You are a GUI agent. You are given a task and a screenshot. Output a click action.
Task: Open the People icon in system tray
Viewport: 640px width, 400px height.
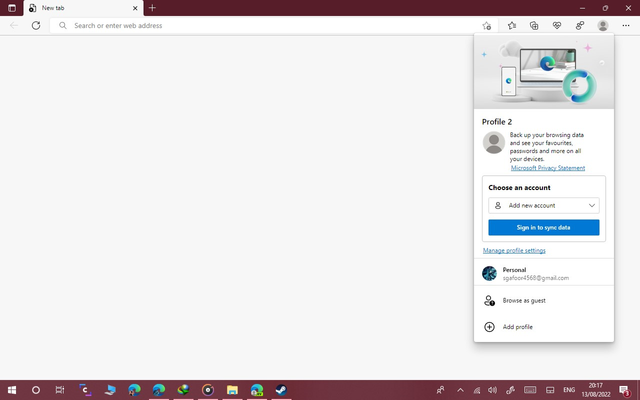[x=440, y=390]
